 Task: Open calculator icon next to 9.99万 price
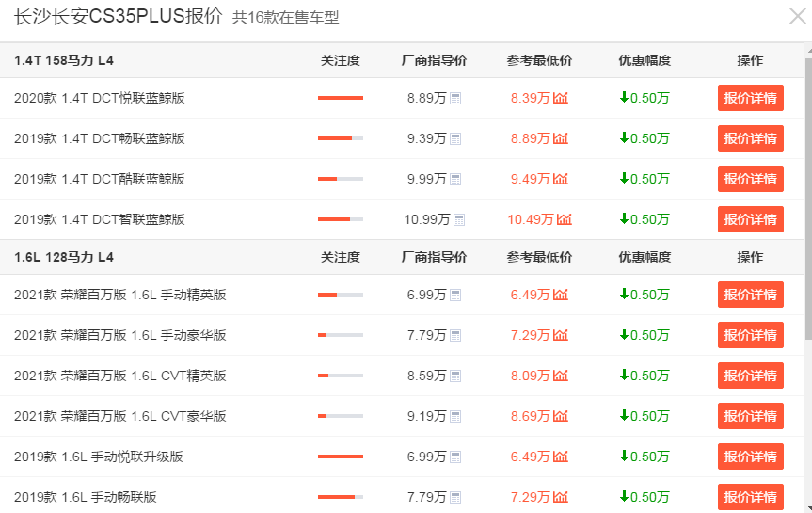pyautogui.click(x=455, y=179)
